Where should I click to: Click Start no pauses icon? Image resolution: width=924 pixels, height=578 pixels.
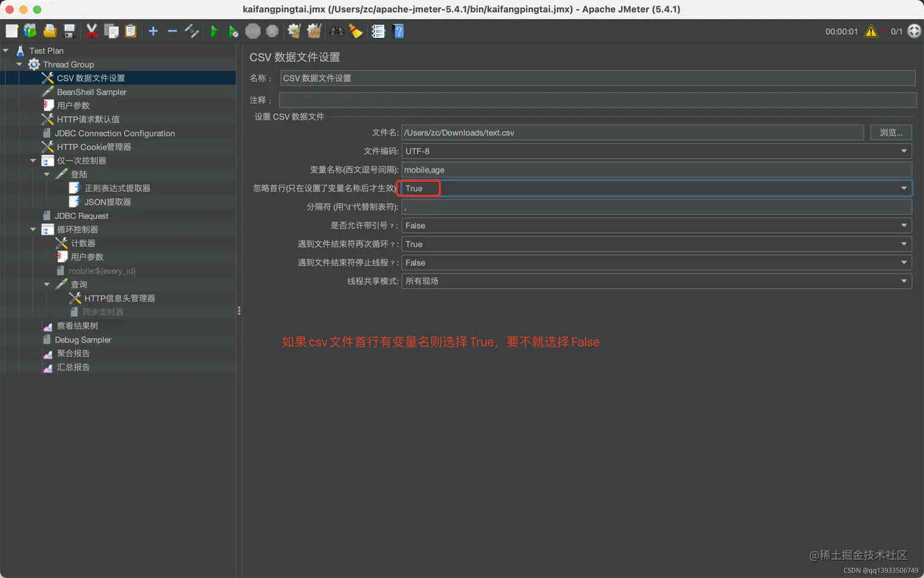pyautogui.click(x=233, y=31)
